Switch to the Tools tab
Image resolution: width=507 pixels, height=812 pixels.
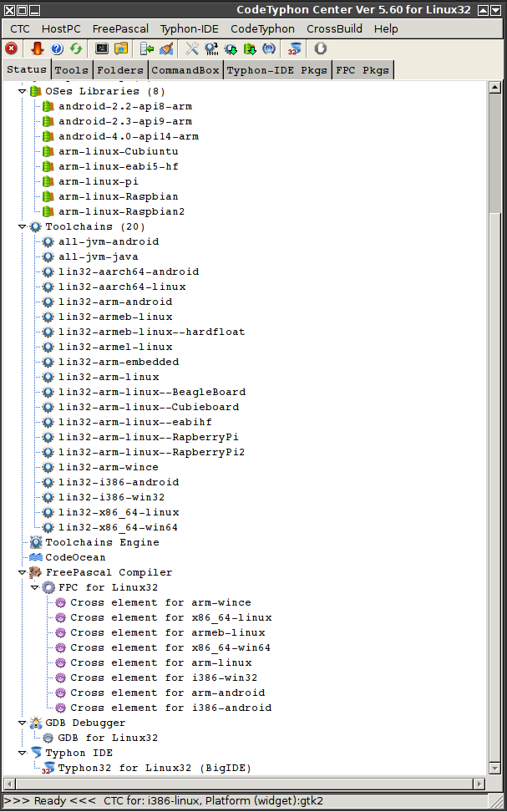coord(72,70)
